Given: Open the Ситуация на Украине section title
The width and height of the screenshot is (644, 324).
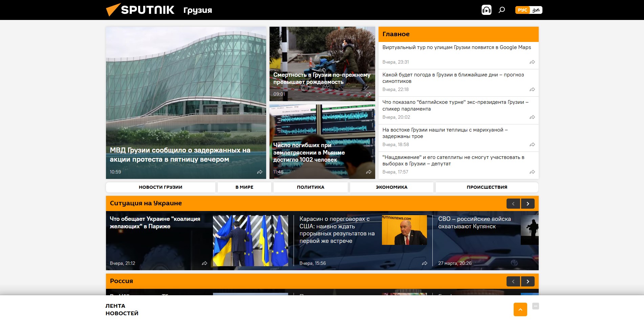Looking at the screenshot, I should 146,203.
